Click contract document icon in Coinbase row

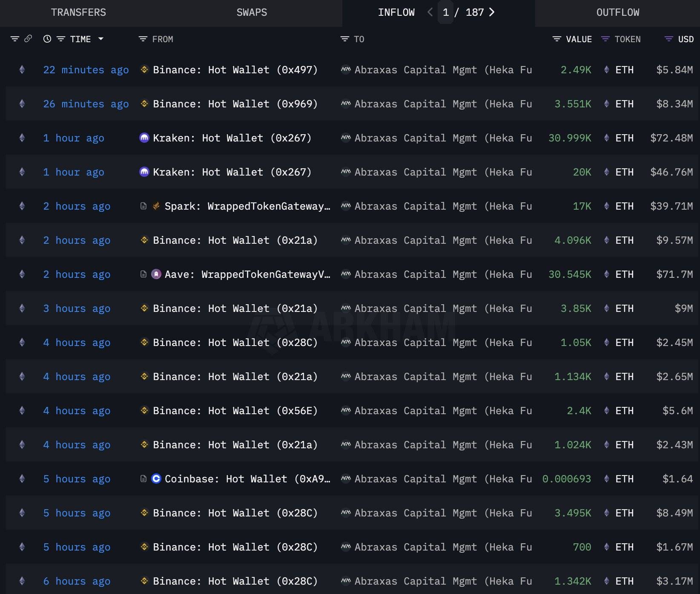coord(143,479)
